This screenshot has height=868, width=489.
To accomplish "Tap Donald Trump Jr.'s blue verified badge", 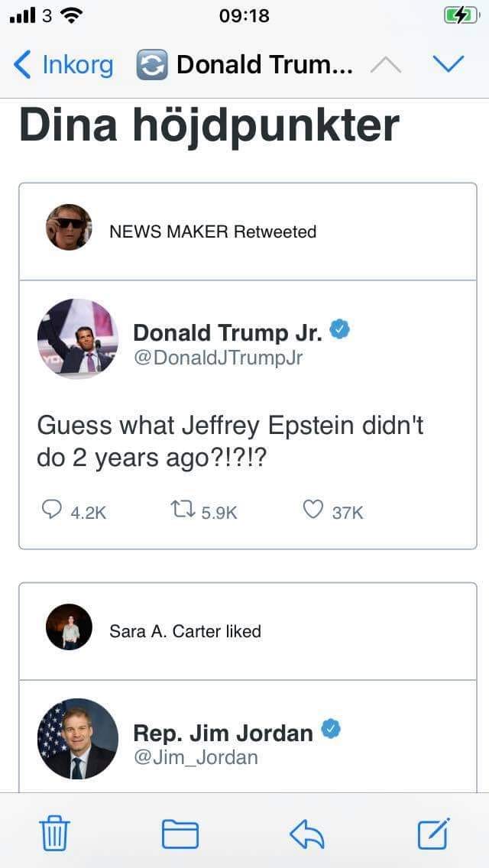I will click(340, 329).
